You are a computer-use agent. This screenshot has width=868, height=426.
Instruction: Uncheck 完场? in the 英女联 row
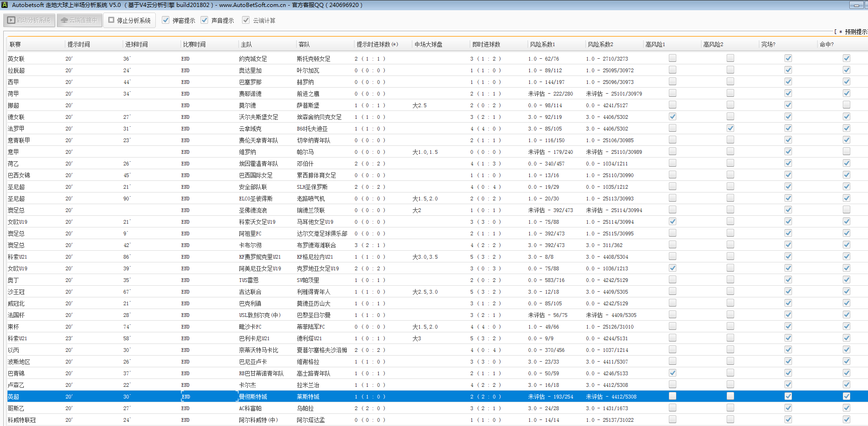tap(788, 58)
